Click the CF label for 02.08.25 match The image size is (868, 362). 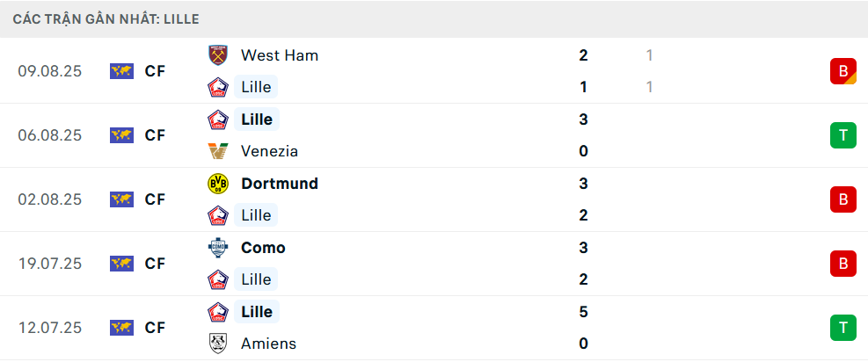(155, 199)
